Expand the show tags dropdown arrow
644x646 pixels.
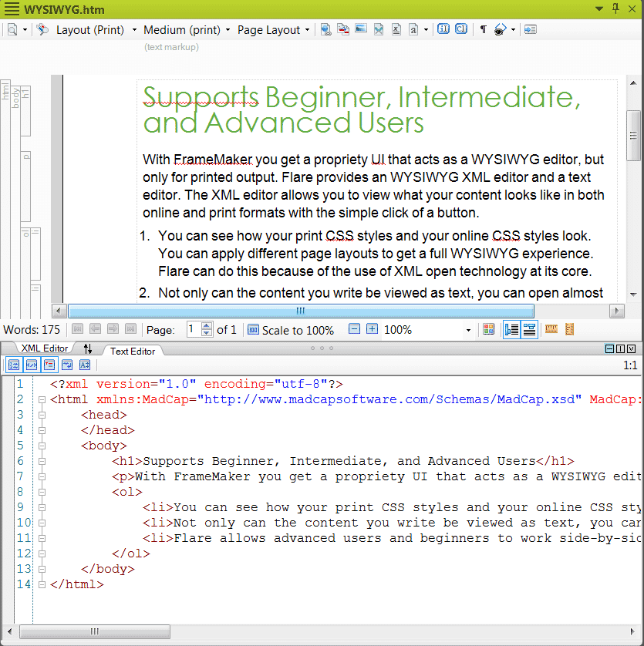pyautogui.click(x=513, y=29)
